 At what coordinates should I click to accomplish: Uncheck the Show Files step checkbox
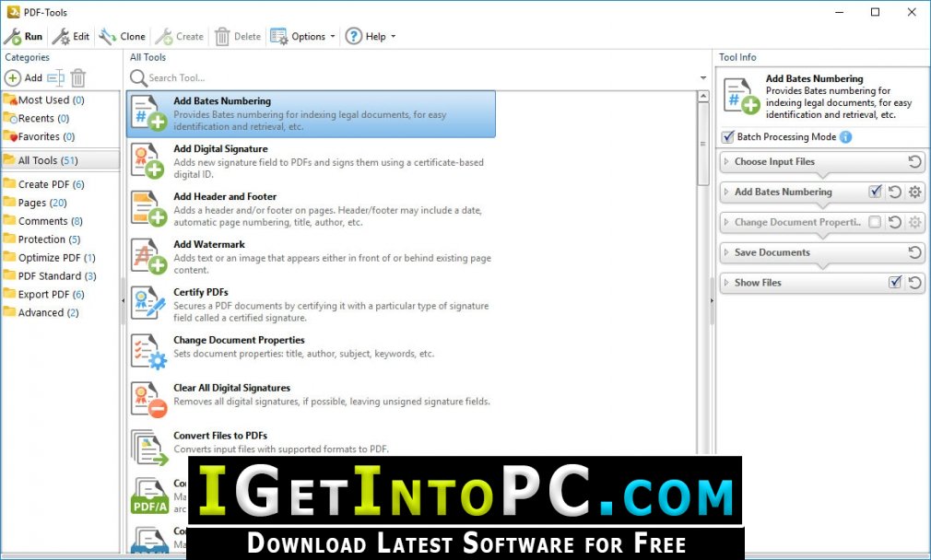coord(895,282)
